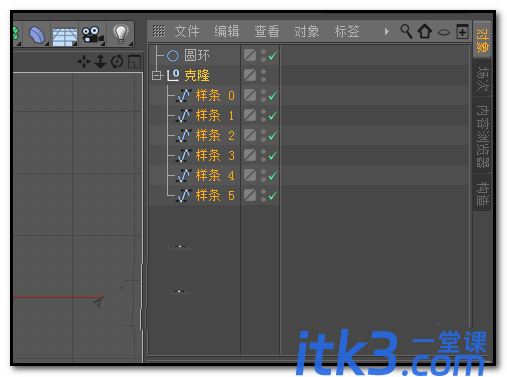The image size is (507, 377).
Task: Expand hidden menus with the arrow after 标签
Action: pos(387,32)
